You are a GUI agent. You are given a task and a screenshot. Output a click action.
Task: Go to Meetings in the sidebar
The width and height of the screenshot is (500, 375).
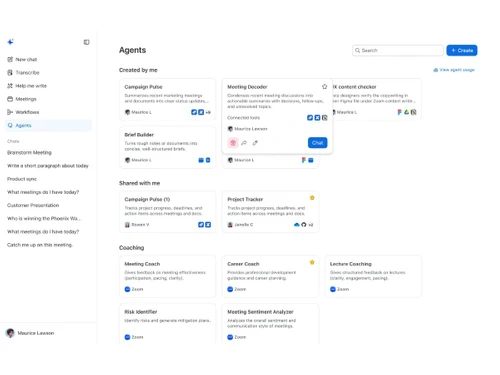click(x=49, y=99)
